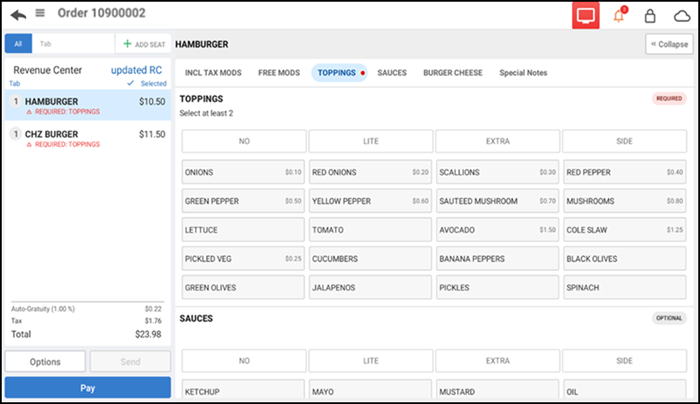700x404 pixels.
Task: Add AVOCADO topping
Action: [x=497, y=230]
